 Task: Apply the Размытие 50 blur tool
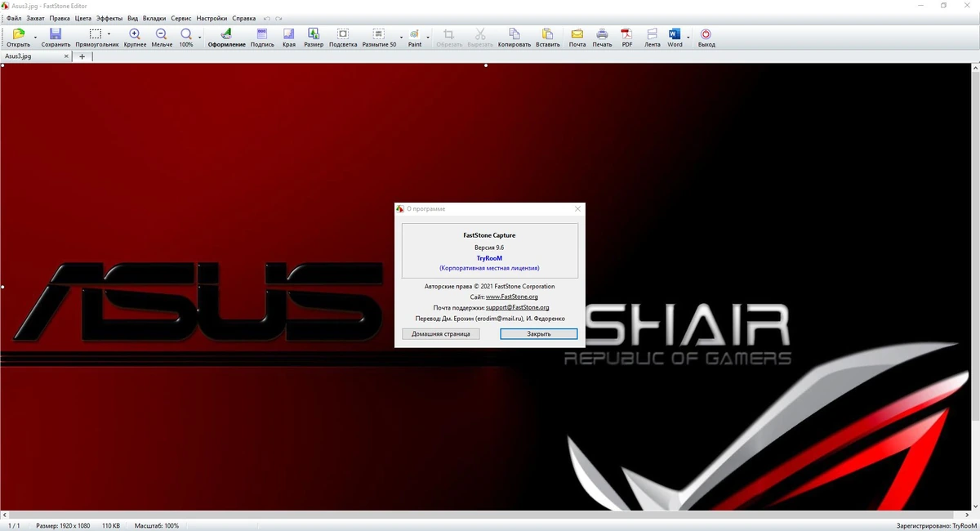(379, 33)
